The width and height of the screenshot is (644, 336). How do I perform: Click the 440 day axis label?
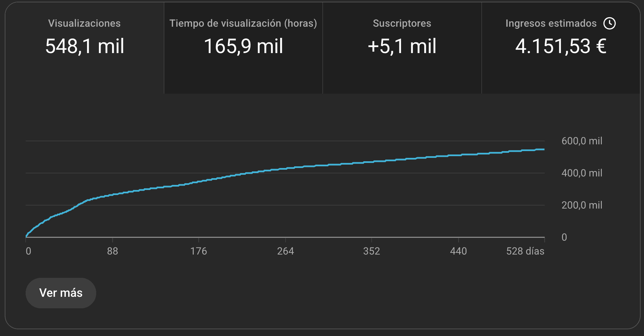(458, 251)
